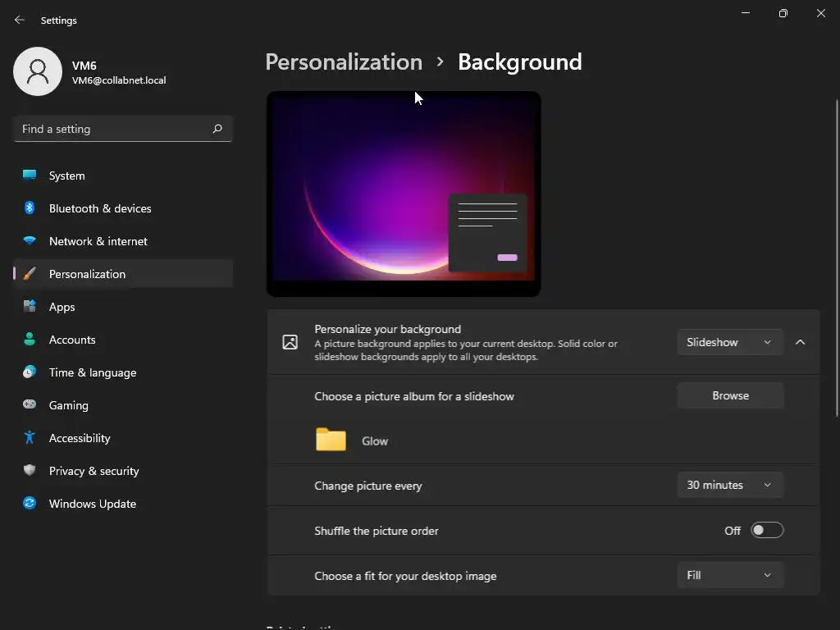This screenshot has width=840, height=630.
Task: Open the 30 minutes interval dropdown
Action: coord(729,486)
